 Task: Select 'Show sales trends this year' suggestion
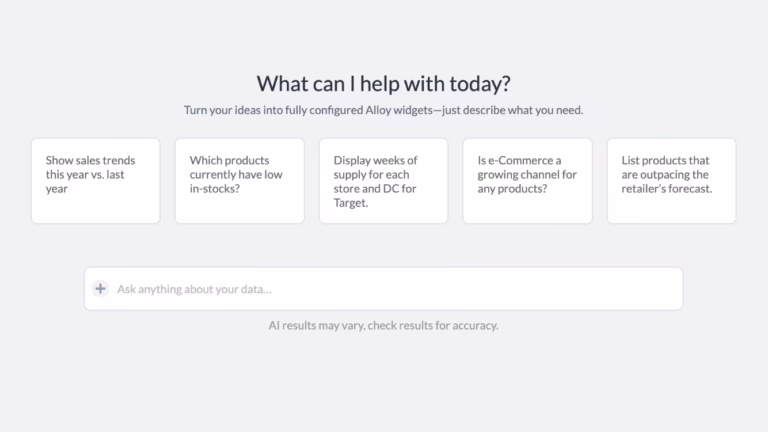pos(95,181)
